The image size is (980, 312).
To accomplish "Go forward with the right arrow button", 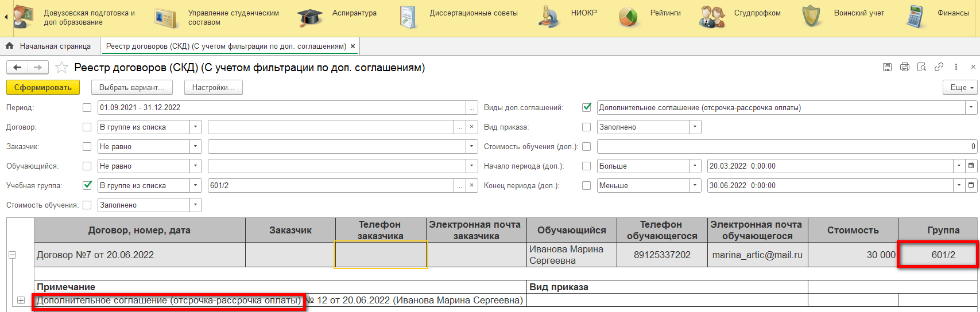I will click(x=37, y=68).
